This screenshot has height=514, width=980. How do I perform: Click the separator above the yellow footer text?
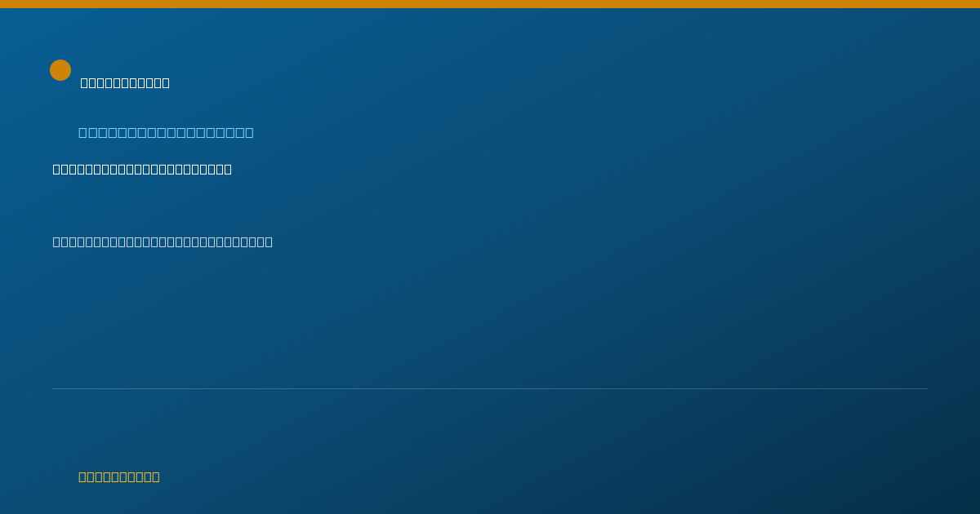pyautogui.click(x=490, y=388)
